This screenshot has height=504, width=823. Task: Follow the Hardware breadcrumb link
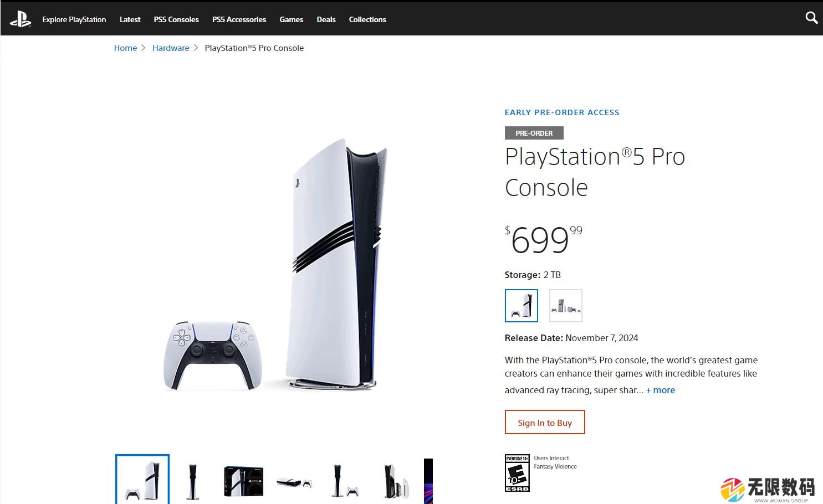pos(171,48)
